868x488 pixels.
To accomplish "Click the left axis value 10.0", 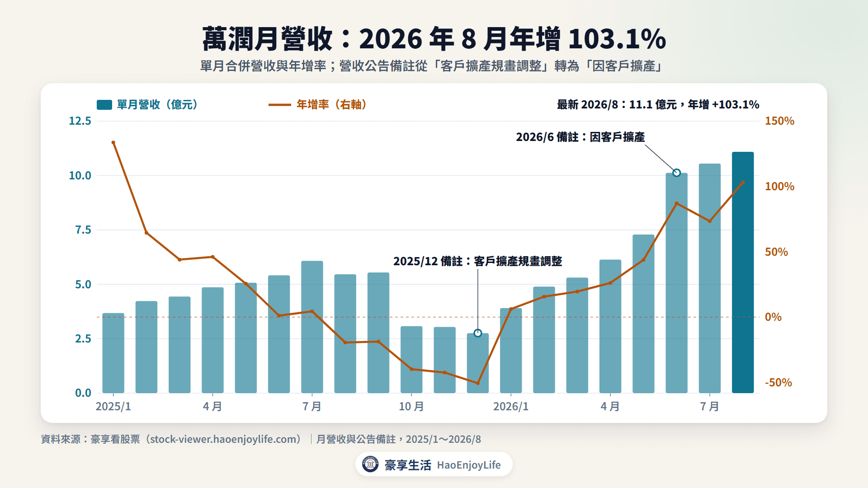I will (x=80, y=176).
